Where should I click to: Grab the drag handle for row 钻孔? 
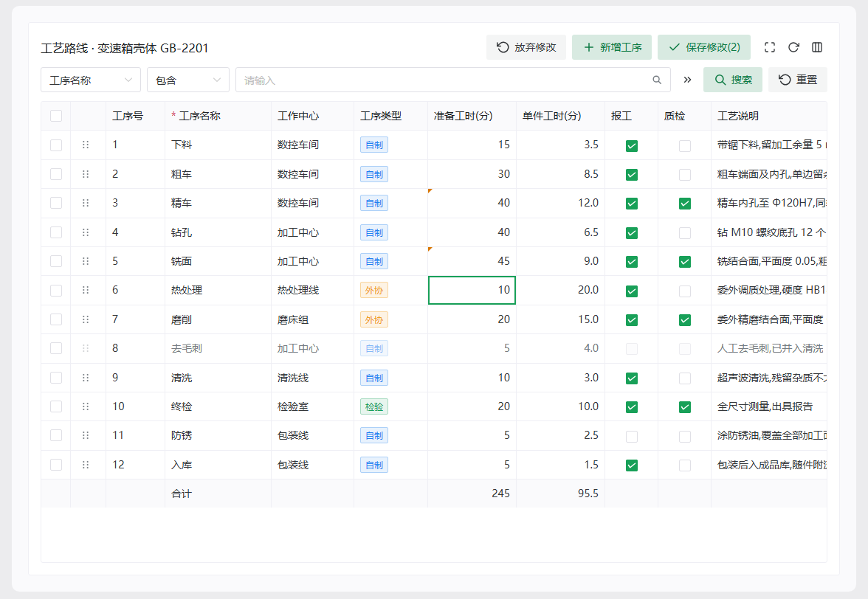tap(86, 232)
